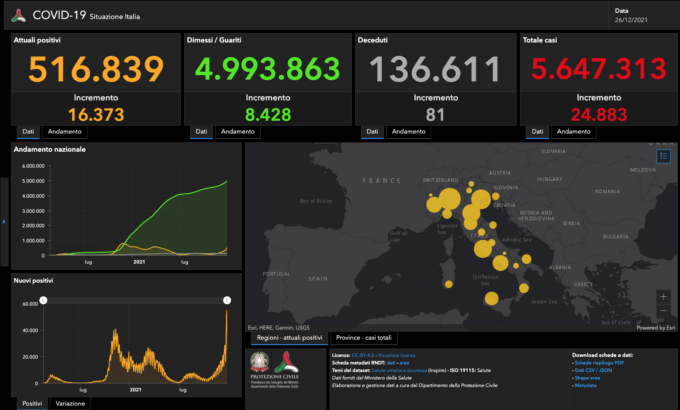Image resolution: width=680 pixels, height=410 pixels.
Task: Zoom out on the map
Action: (x=663, y=310)
